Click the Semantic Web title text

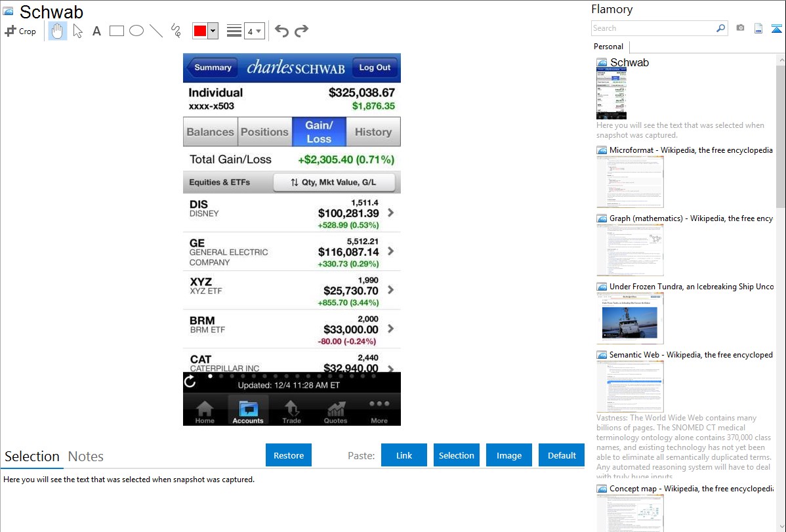[x=691, y=354]
